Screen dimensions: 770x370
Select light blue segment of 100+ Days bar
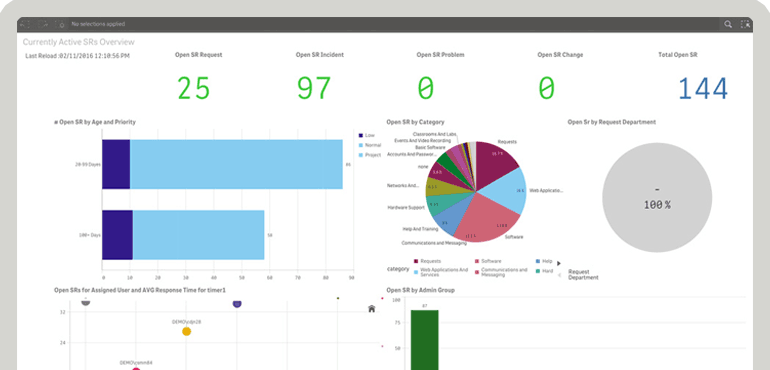point(198,235)
